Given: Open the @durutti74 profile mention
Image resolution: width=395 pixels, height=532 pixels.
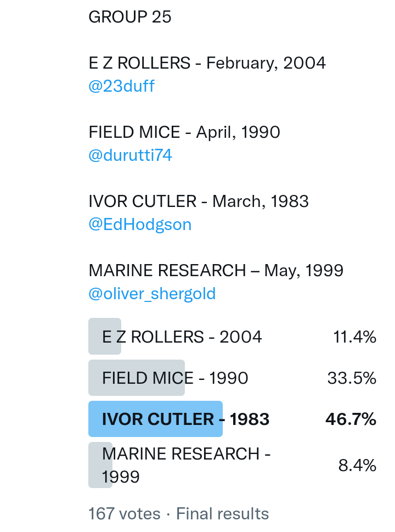Looking at the screenshot, I should [130, 155].
